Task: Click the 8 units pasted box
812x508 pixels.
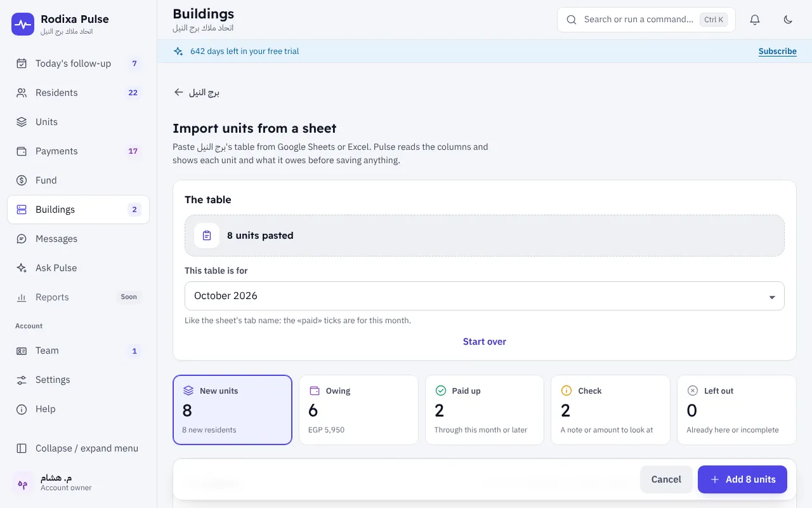Action: [485, 236]
